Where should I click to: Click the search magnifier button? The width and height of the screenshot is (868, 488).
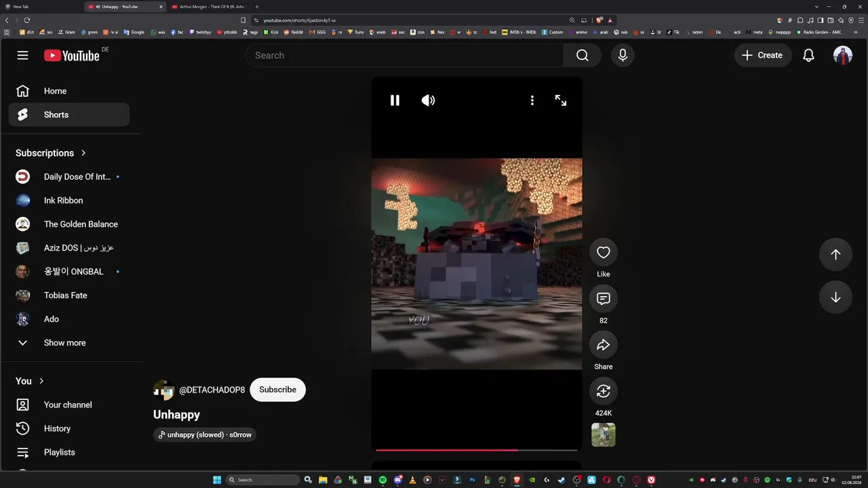583,56
